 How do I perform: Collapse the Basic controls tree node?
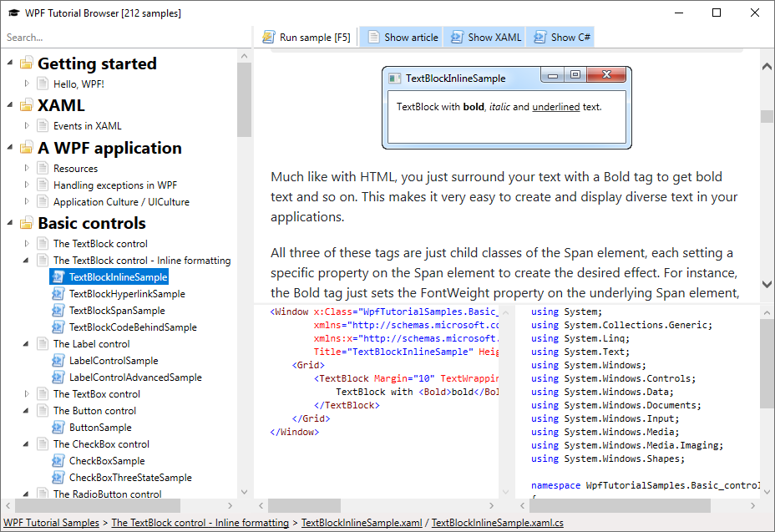coord(8,223)
